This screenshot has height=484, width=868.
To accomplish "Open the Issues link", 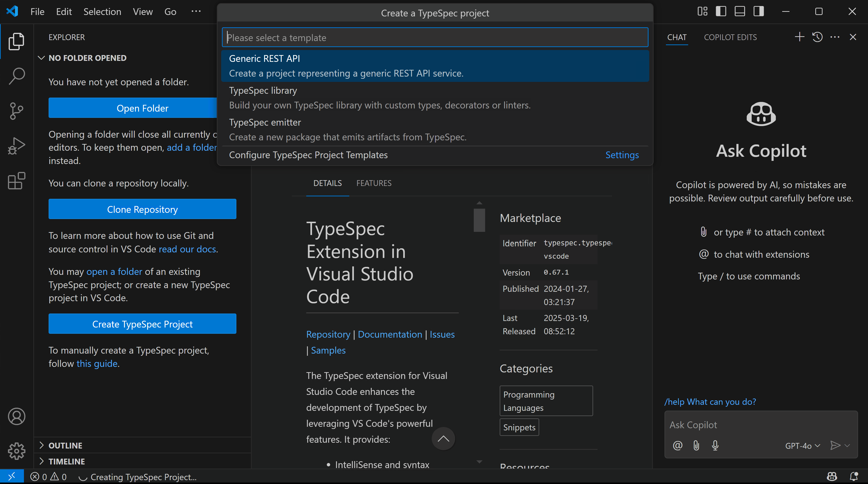I will pos(442,334).
